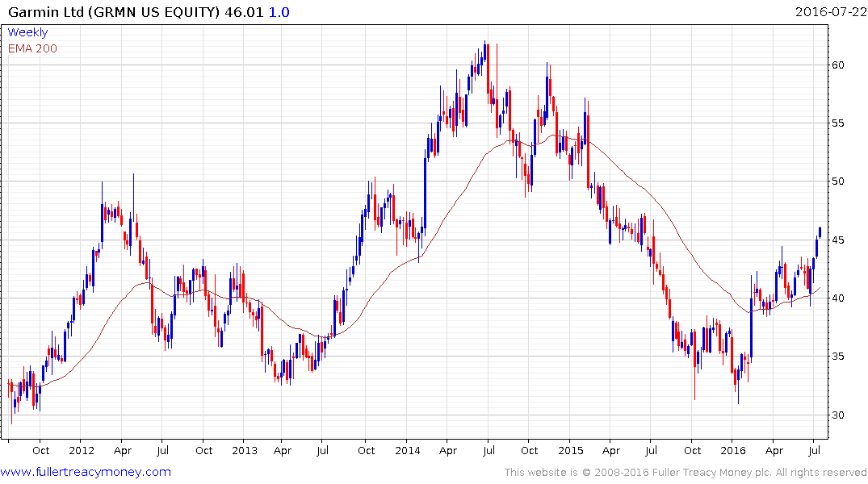Click the 35 price axis label
Screen dimensions: 868x484
click(841, 357)
